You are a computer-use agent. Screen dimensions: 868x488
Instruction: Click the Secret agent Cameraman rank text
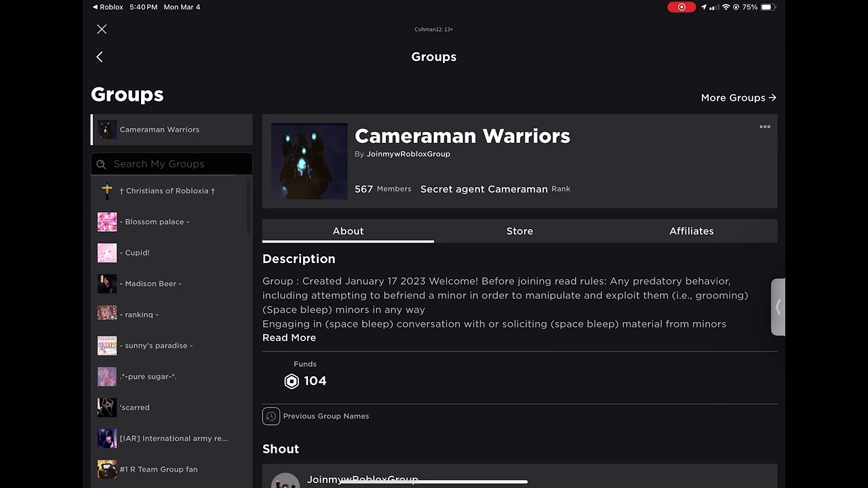484,189
